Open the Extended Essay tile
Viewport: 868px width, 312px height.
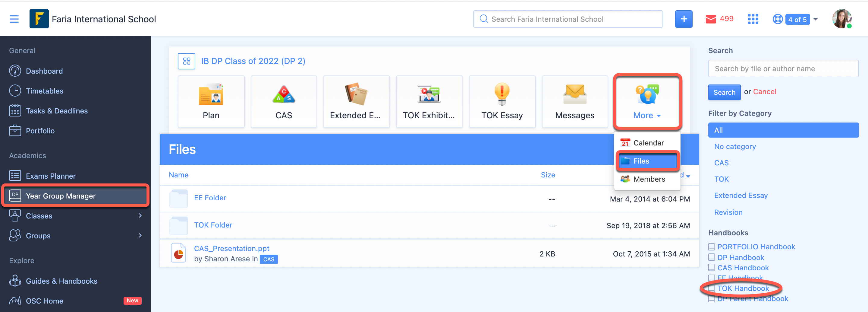point(356,101)
